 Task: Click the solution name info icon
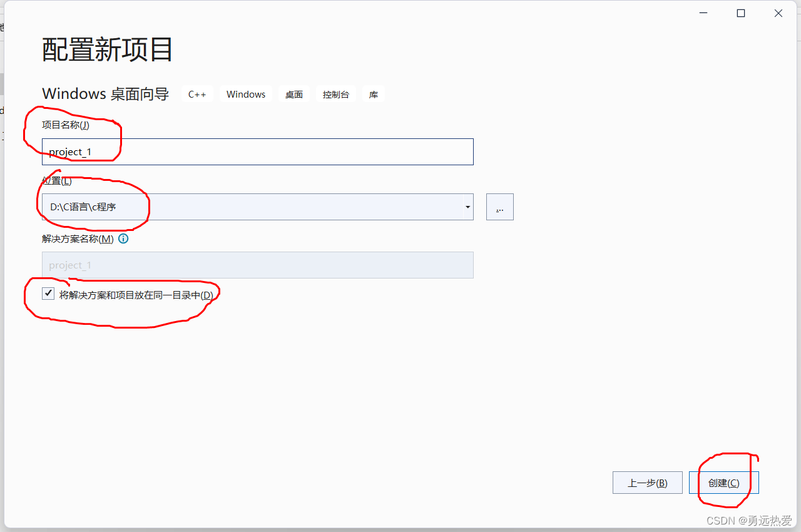point(123,239)
